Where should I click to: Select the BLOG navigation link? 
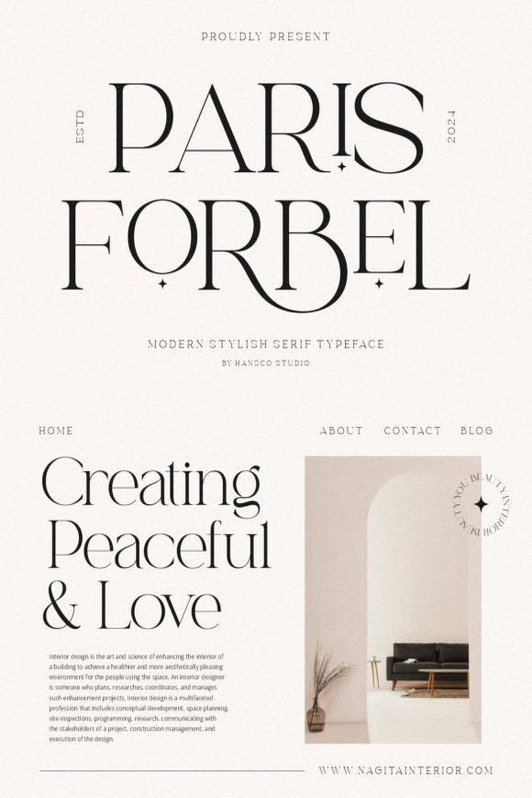477,430
